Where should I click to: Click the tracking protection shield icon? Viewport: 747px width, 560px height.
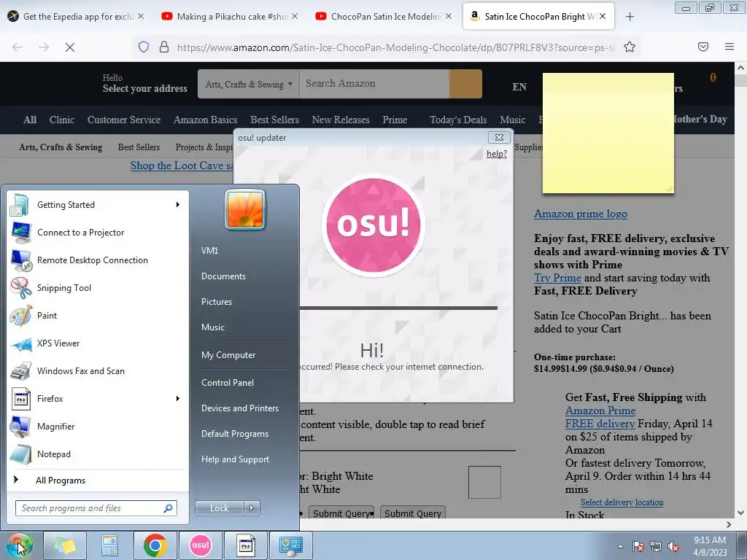[144, 47]
